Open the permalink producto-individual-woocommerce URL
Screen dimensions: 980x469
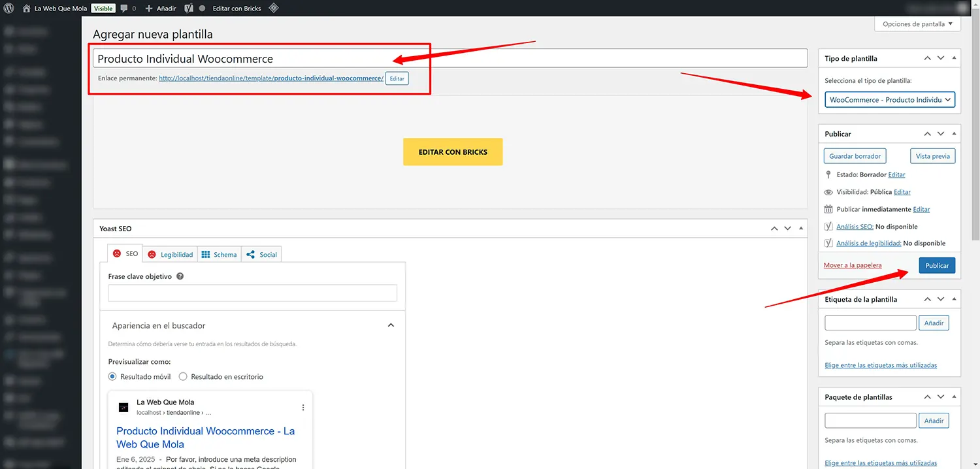271,78
